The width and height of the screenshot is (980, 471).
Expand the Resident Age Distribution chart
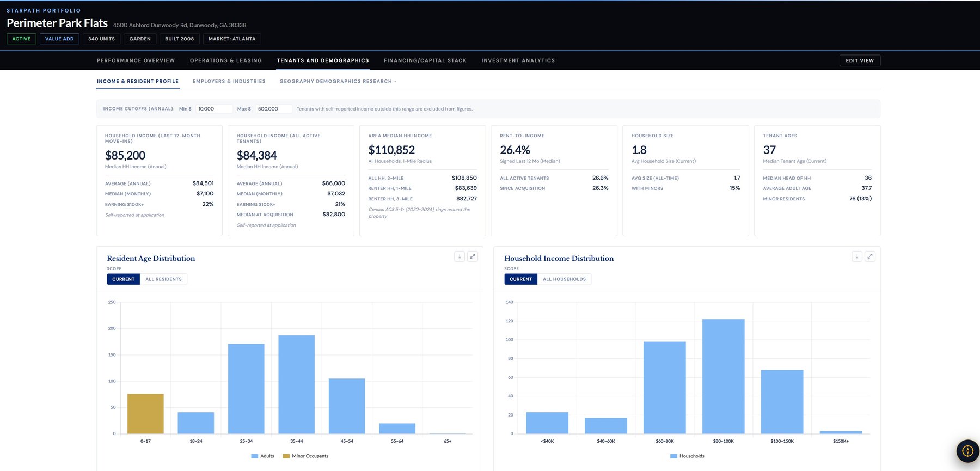473,256
